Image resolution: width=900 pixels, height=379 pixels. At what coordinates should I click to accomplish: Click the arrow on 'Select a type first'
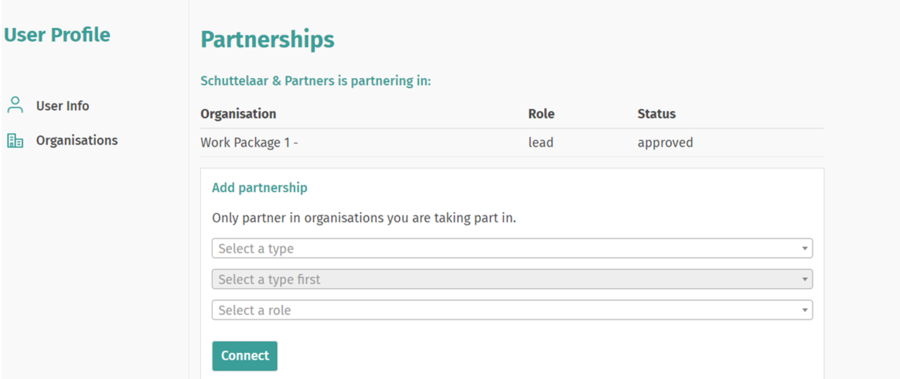[805, 280]
